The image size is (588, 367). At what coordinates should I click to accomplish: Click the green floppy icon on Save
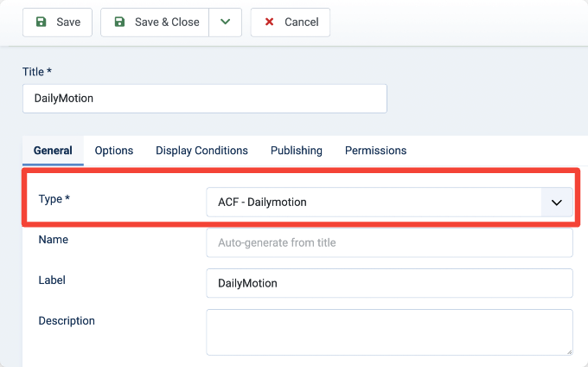click(x=41, y=22)
